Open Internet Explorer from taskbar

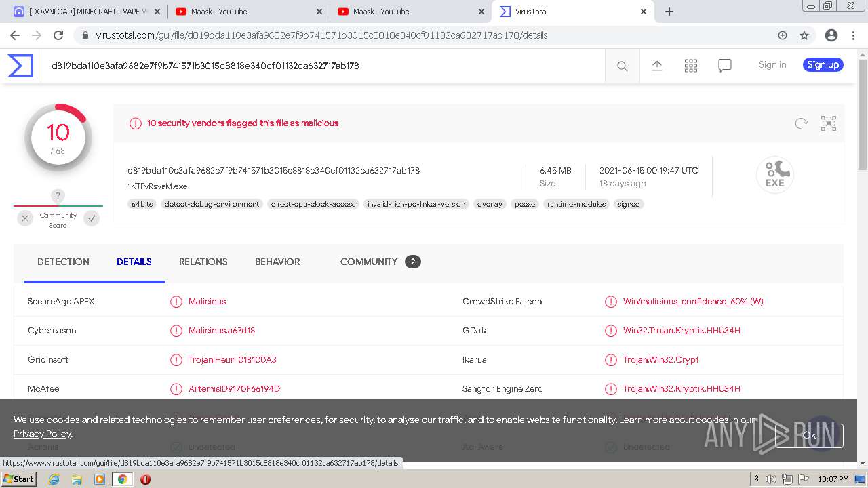click(54, 479)
